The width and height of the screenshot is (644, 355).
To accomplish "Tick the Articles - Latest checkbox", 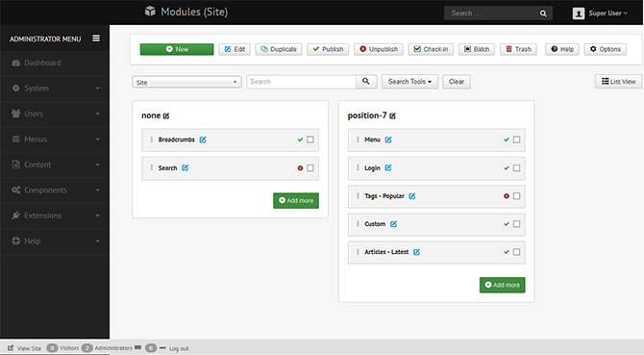I will (x=517, y=252).
